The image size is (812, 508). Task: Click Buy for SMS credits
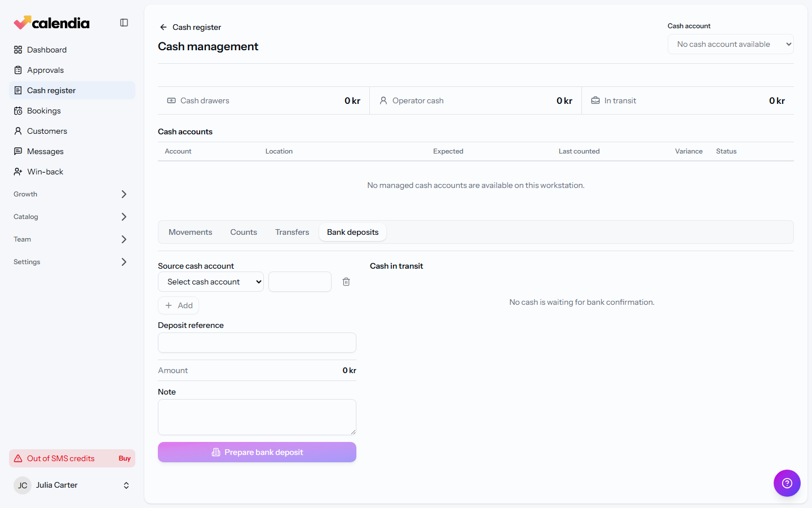pos(125,458)
